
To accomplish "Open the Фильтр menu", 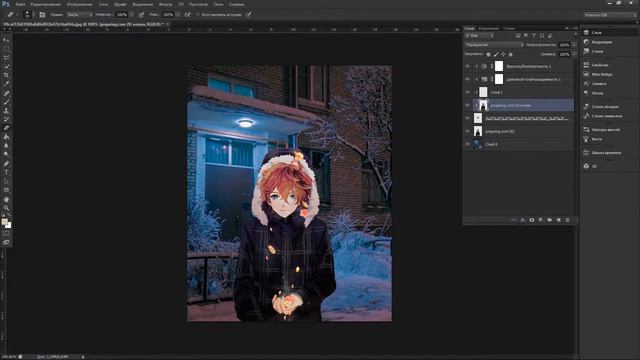I will tap(165, 4).
